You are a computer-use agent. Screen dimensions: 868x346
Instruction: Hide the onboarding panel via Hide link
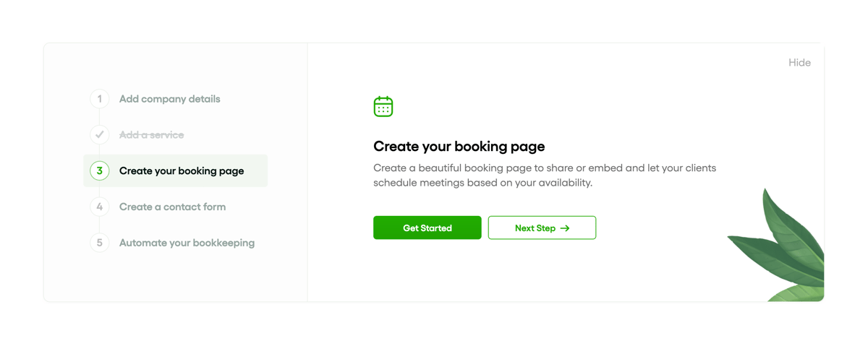pos(799,63)
